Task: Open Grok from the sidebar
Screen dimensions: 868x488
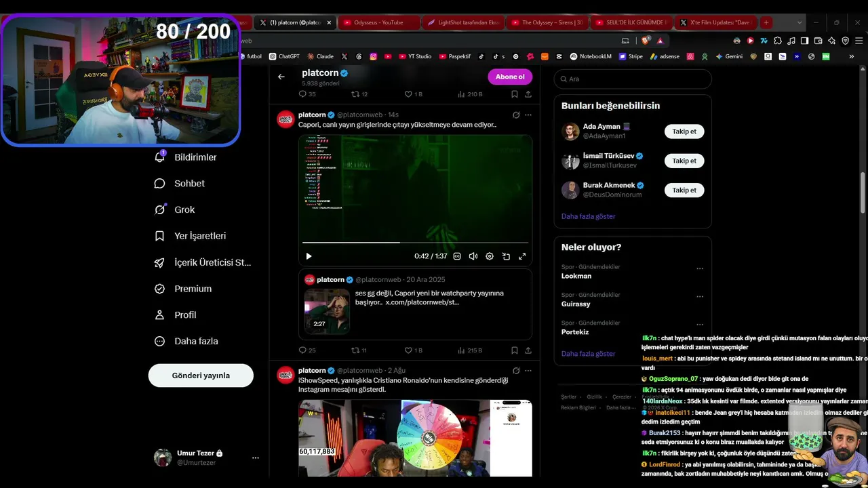Action: pyautogui.click(x=174, y=210)
